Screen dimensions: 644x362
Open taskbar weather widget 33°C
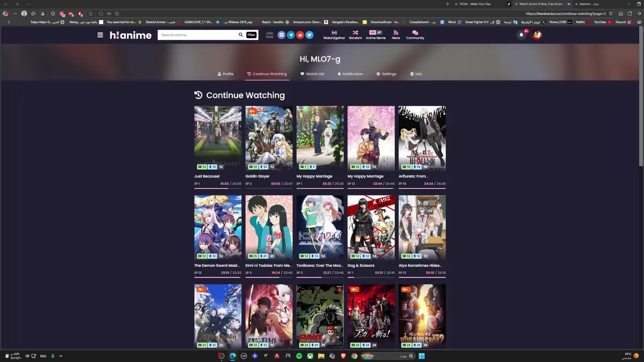point(631,356)
